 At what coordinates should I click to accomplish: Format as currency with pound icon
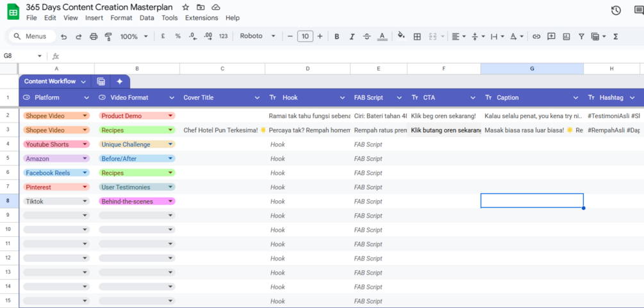click(163, 36)
